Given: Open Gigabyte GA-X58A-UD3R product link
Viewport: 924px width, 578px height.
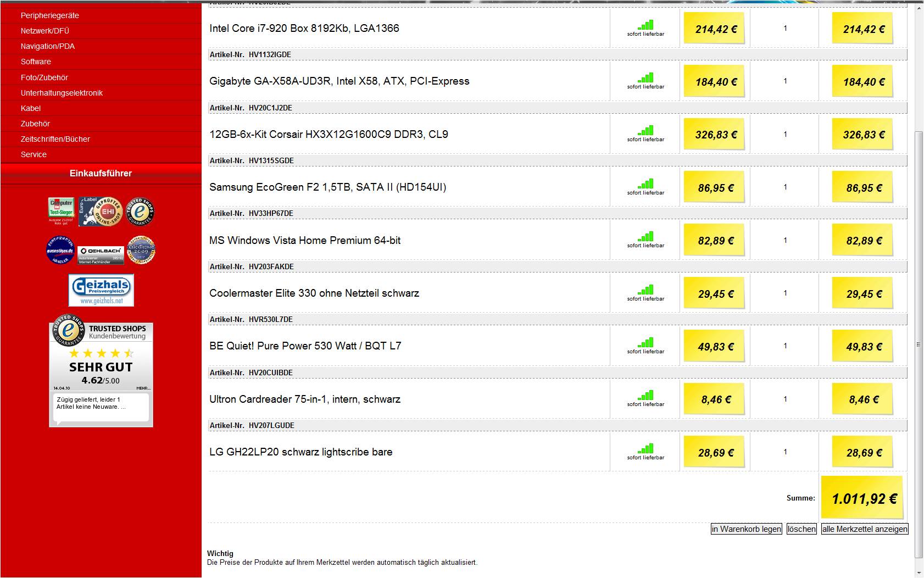Looking at the screenshot, I should (339, 81).
